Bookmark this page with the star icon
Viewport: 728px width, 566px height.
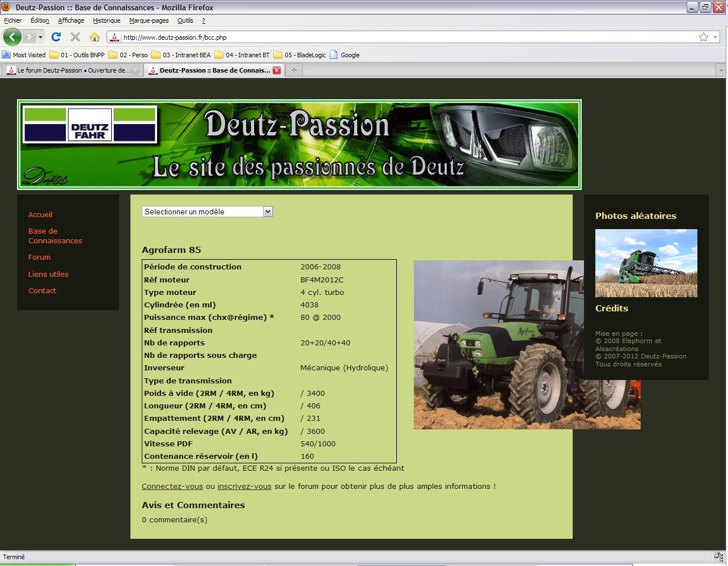(703, 37)
